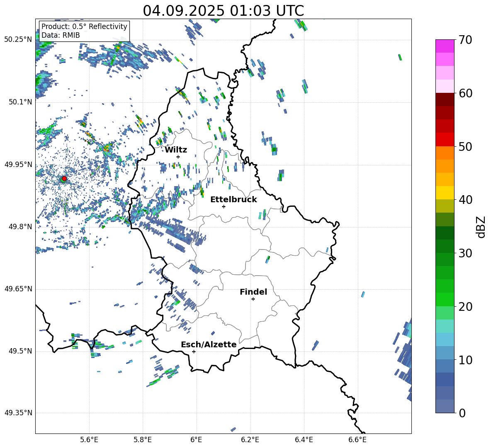This screenshot has height=448, width=491.
Task: Click the 60 colorbar tick label
Action: (465, 93)
